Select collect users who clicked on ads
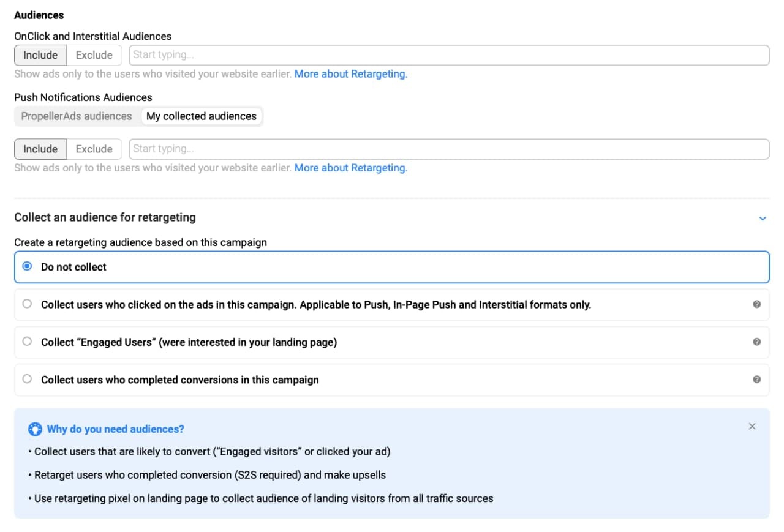This screenshot has height=532, width=784. tap(27, 304)
